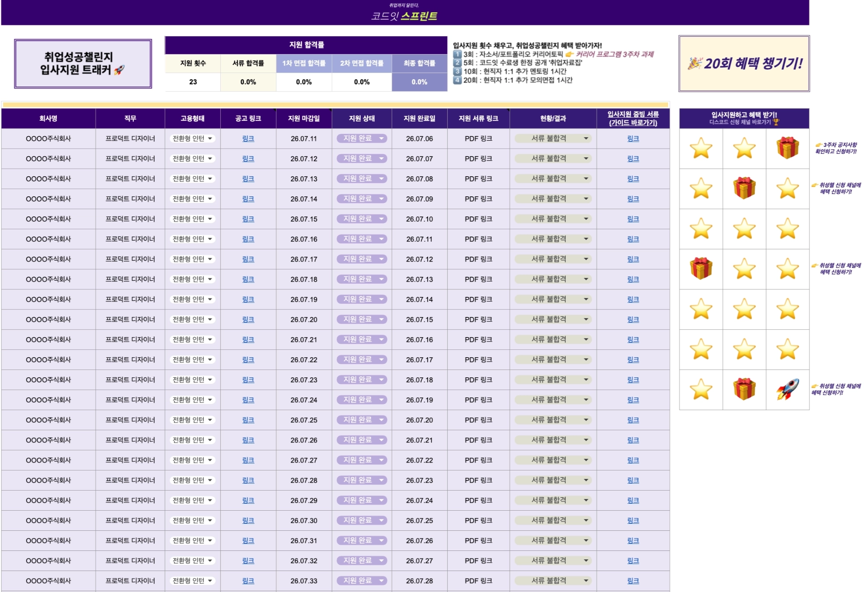Image resolution: width=868 pixels, height=592 pixels.
Task: Click the gift box in the top reward row
Action: pos(788,148)
